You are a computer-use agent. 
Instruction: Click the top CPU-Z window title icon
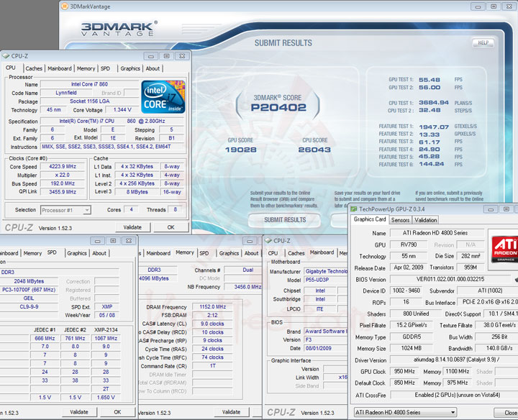(6, 56)
